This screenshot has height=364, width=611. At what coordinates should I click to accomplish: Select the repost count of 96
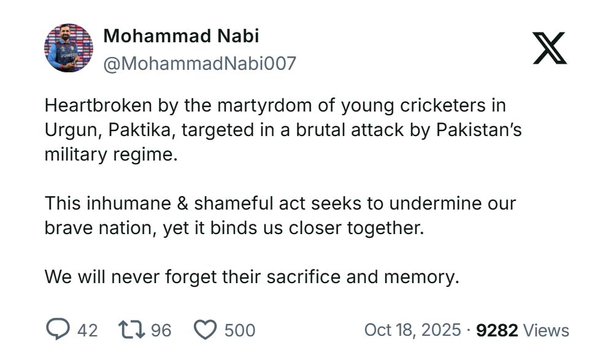[161, 331]
